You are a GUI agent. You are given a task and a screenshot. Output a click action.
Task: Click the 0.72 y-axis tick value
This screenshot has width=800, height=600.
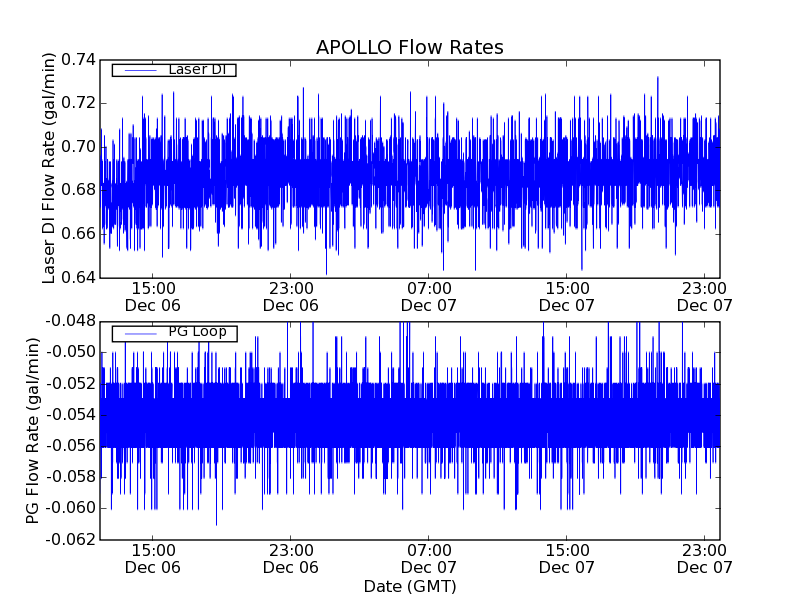click(x=79, y=103)
